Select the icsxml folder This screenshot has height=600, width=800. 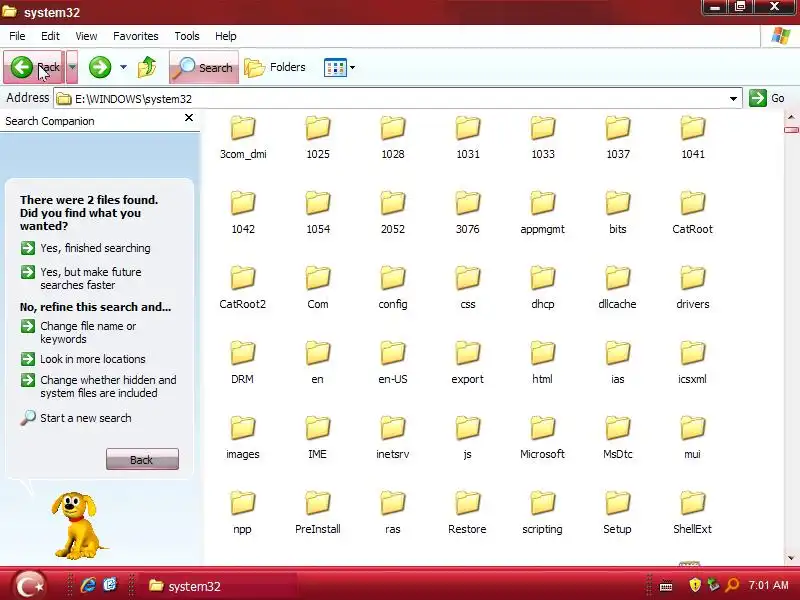(x=692, y=362)
